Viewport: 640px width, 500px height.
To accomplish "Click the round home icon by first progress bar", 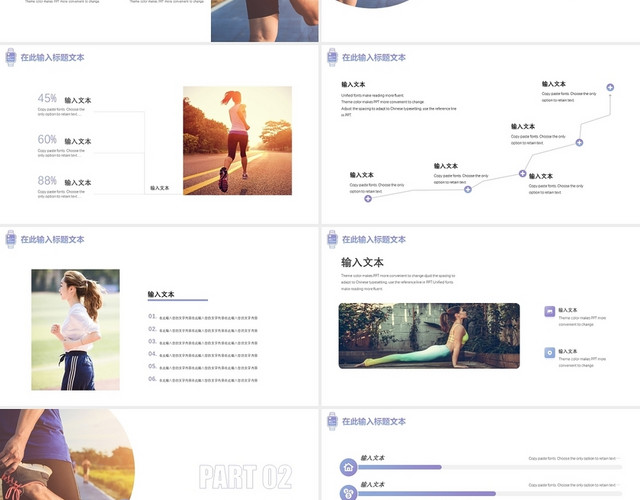I will [348, 467].
